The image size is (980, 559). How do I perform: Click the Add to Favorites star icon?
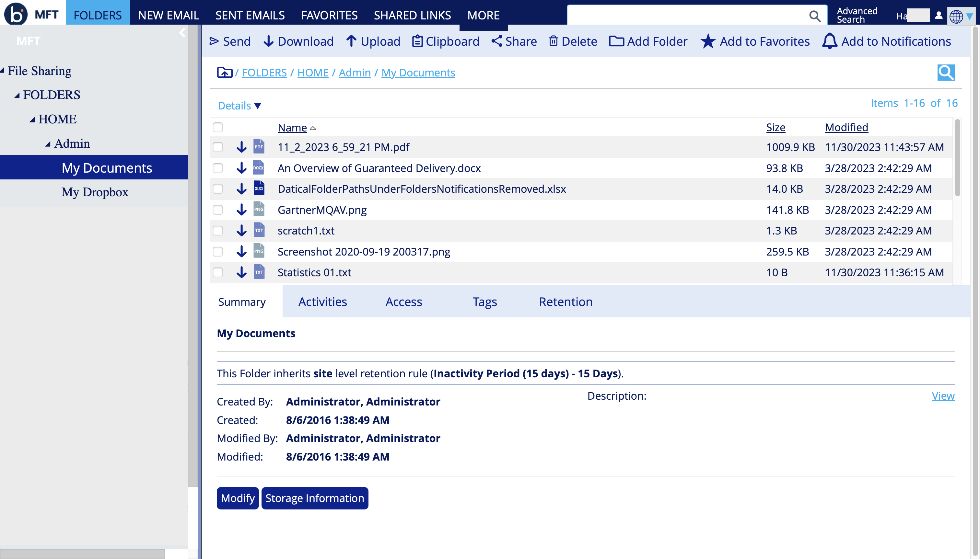pyautogui.click(x=708, y=41)
